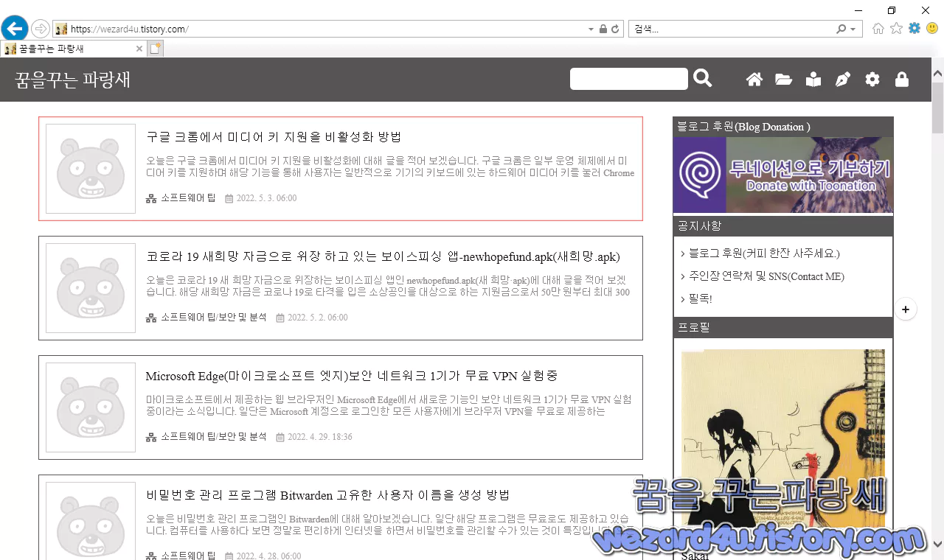The image size is (944, 560).
Task: Open the search engine dropdown in the browser search bar
Action: tap(852, 28)
